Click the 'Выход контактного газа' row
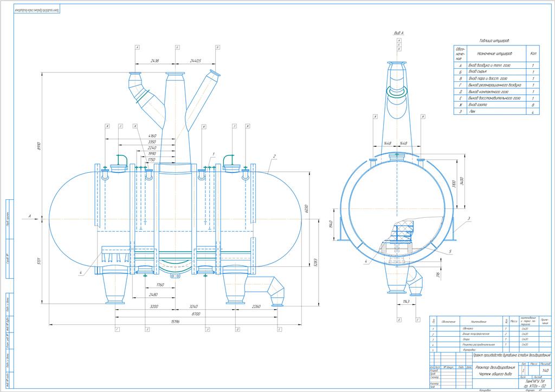This screenshot has height=392, width=555. click(x=488, y=92)
